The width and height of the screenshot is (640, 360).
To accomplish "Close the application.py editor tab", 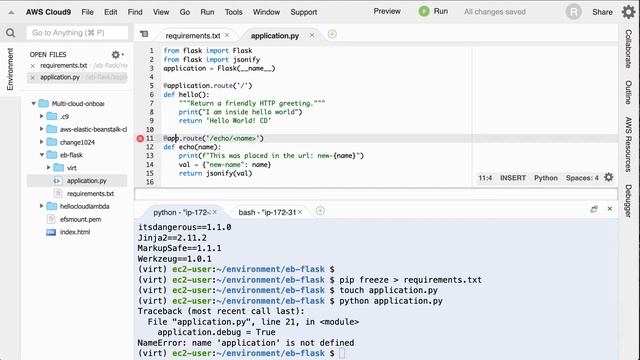I will (x=312, y=36).
